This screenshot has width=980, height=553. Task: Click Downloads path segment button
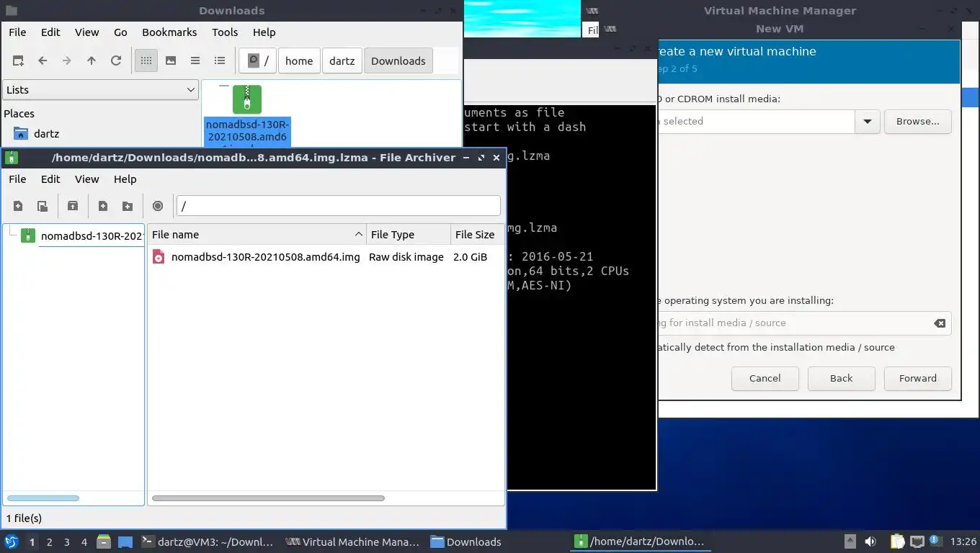pyautogui.click(x=398, y=60)
